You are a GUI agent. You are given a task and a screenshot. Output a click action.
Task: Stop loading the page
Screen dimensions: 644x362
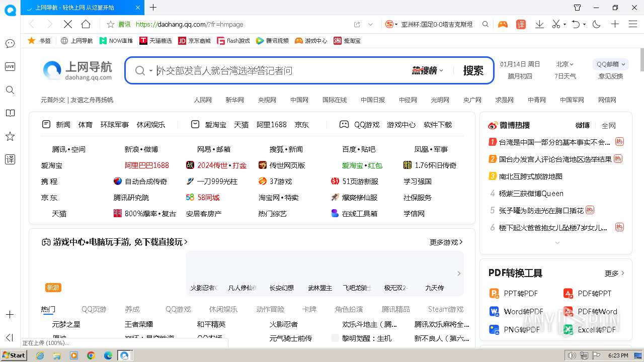pos(68,24)
